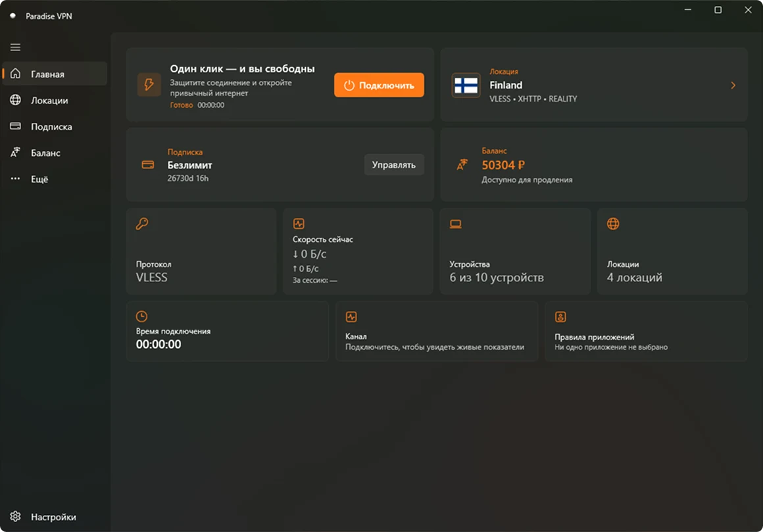
Task: Minimize the Paradise VPN window
Action: pos(687,10)
